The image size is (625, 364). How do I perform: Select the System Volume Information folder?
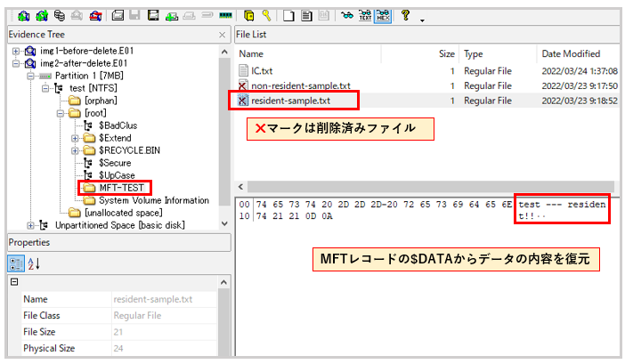pos(154,200)
